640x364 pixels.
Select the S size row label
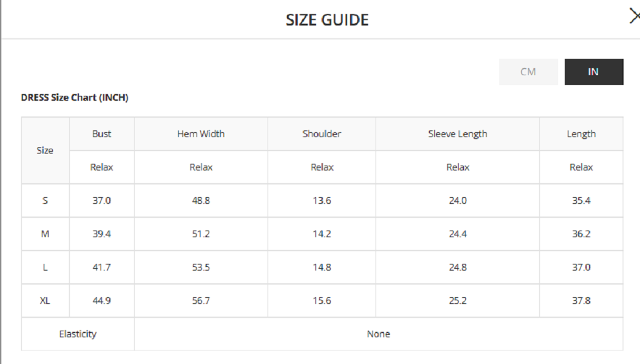tap(45, 201)
